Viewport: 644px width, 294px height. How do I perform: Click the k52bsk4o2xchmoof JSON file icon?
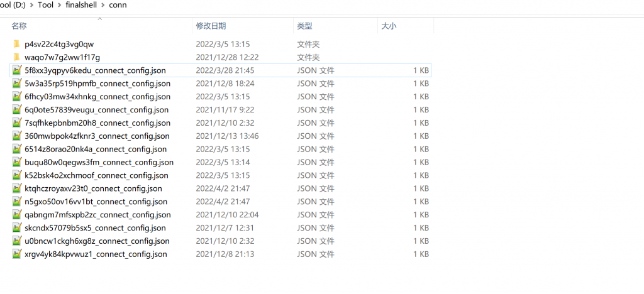tap(16, 175)
